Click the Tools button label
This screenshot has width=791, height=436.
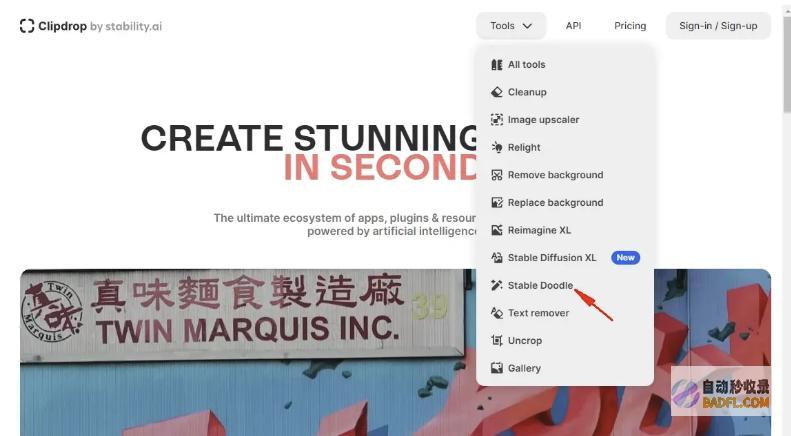tap(502, 26)
